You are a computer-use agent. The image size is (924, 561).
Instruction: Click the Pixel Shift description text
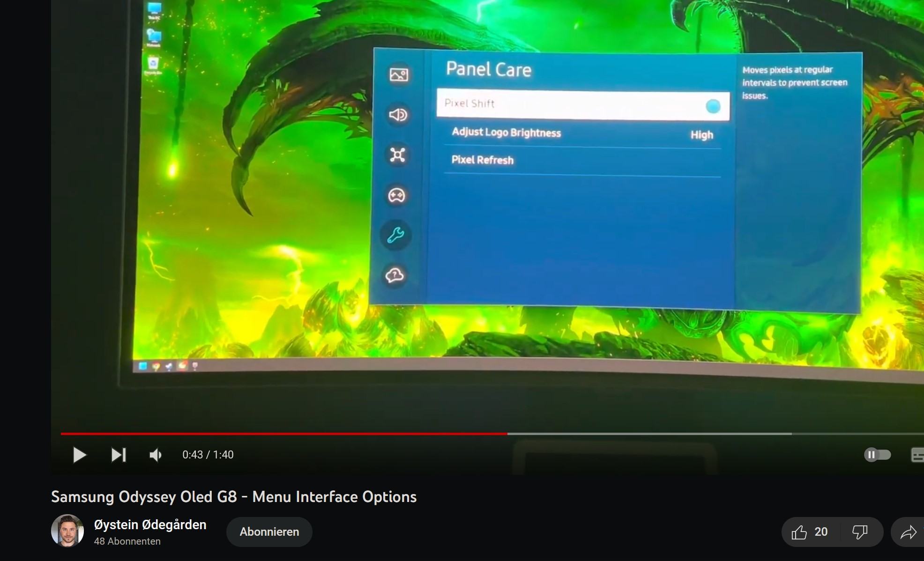[x=795, y=82]
